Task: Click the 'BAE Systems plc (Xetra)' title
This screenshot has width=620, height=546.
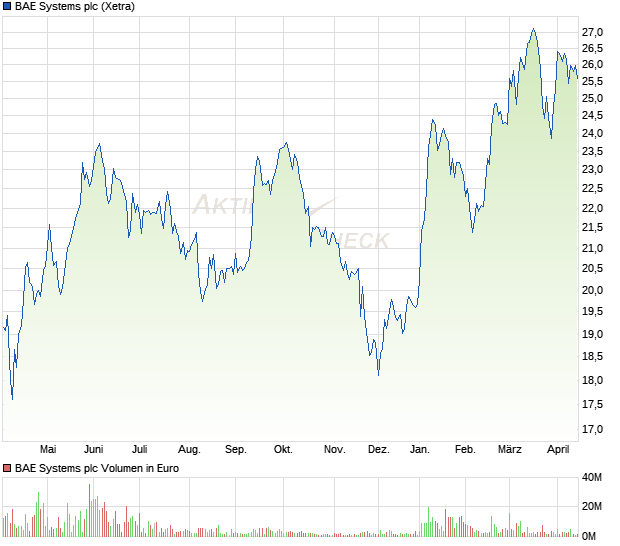Action: pyautogui.click(x=75, y=6)
